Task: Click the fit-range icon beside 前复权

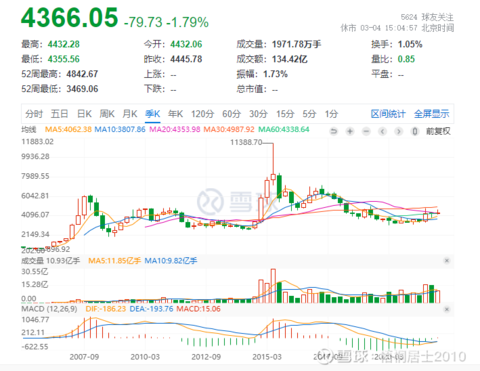Action: tap(415, 131)
